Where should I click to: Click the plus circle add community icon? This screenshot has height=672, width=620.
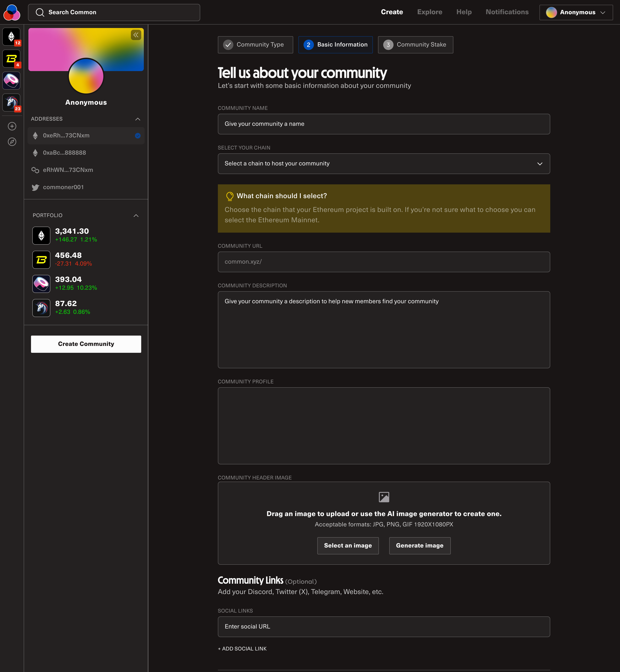pyautogui.click(x=12, y=126)
